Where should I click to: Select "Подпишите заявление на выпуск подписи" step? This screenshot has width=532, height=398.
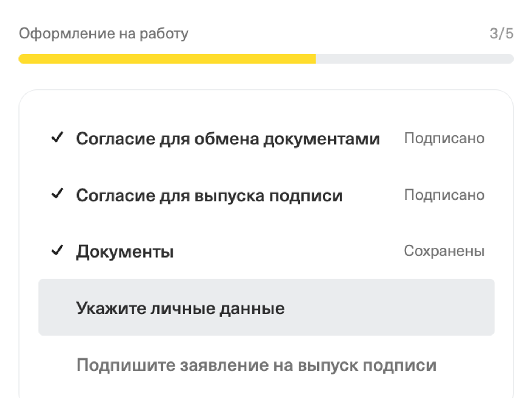pos(256,365)
